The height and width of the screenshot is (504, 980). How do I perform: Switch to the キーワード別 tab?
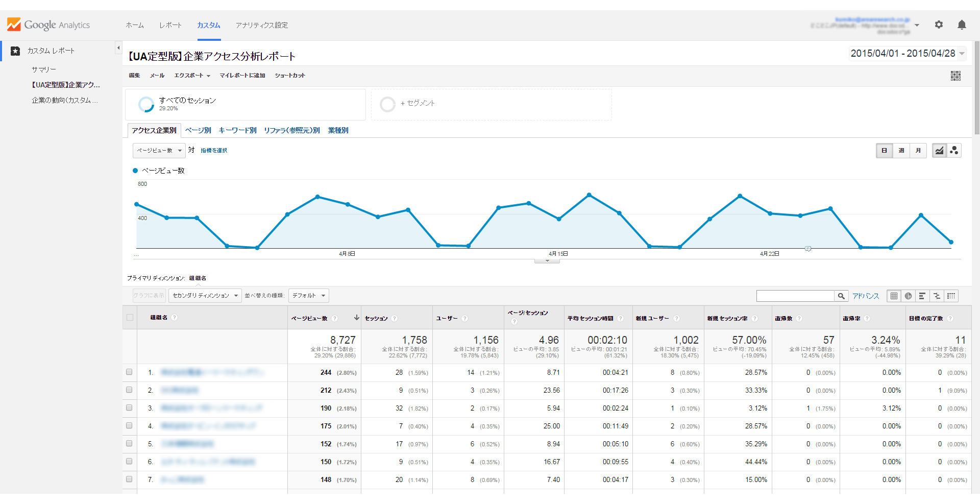[237, 130]
